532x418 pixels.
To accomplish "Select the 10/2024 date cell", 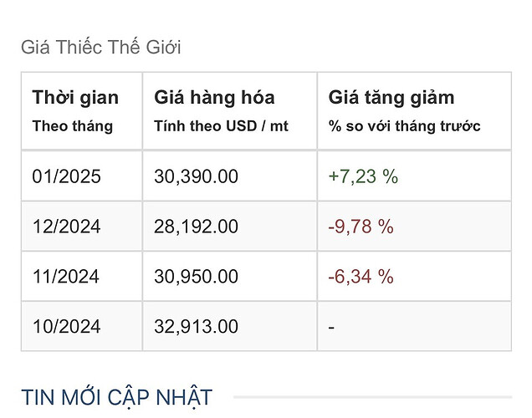I will (66, 326).
